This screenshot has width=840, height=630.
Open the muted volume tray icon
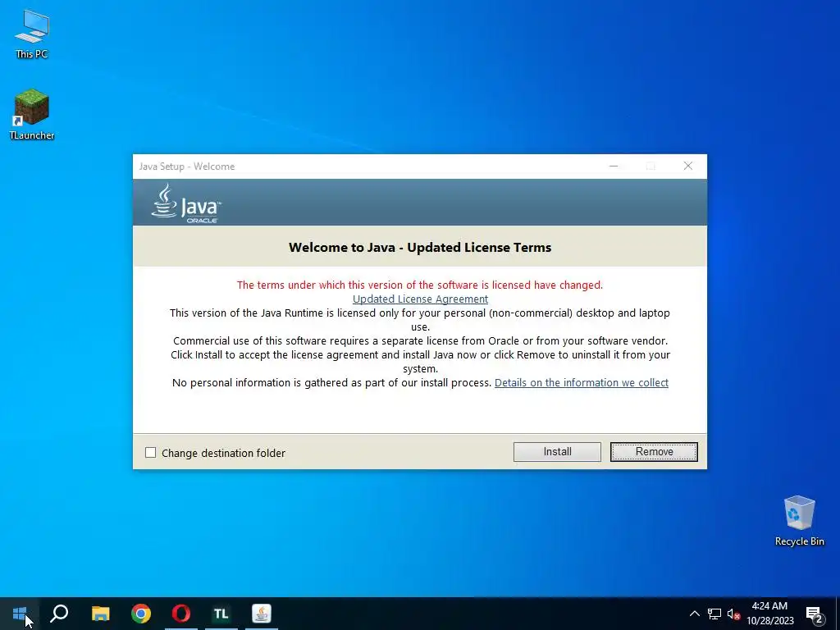pos(733,614)
